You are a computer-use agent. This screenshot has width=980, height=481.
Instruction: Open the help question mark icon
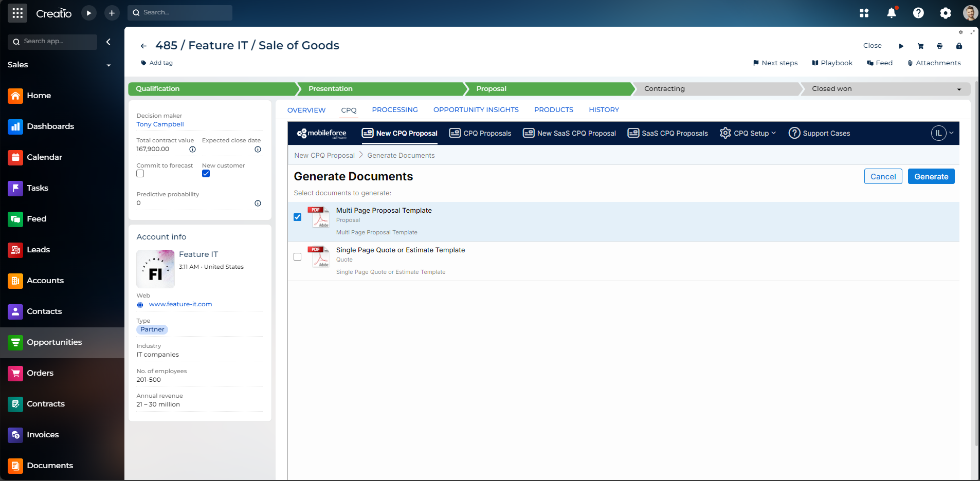[x=918, y=13]
